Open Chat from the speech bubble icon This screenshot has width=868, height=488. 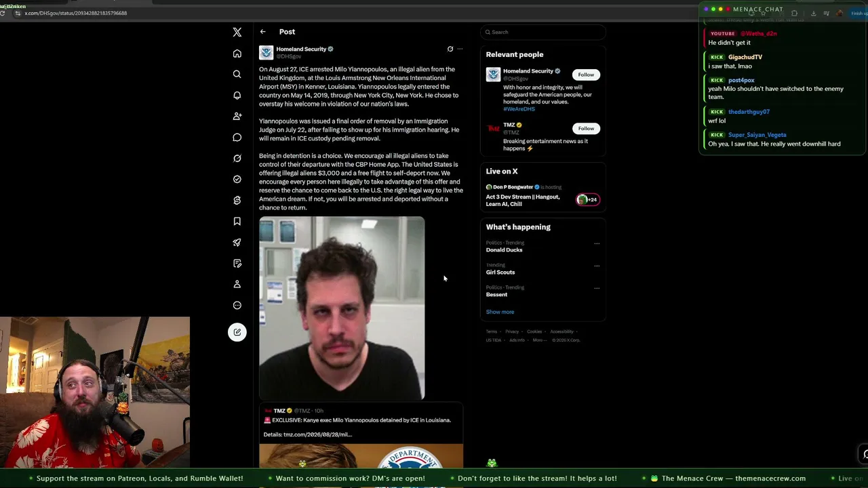237,138
